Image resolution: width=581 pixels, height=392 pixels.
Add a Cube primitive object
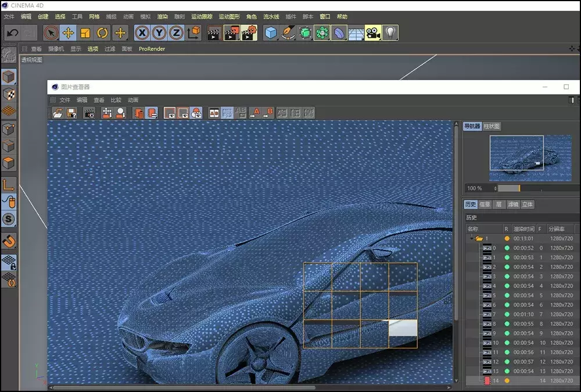click(271, 33)
